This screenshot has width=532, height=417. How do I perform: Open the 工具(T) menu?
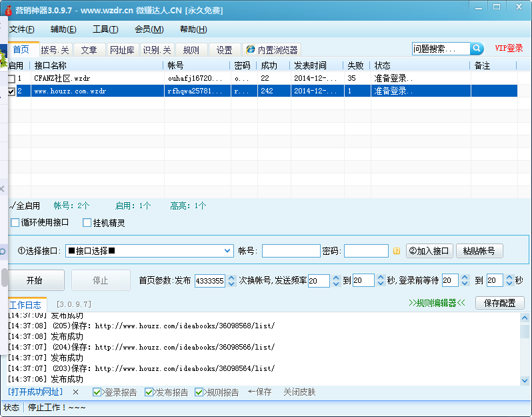tap(105, 29)
